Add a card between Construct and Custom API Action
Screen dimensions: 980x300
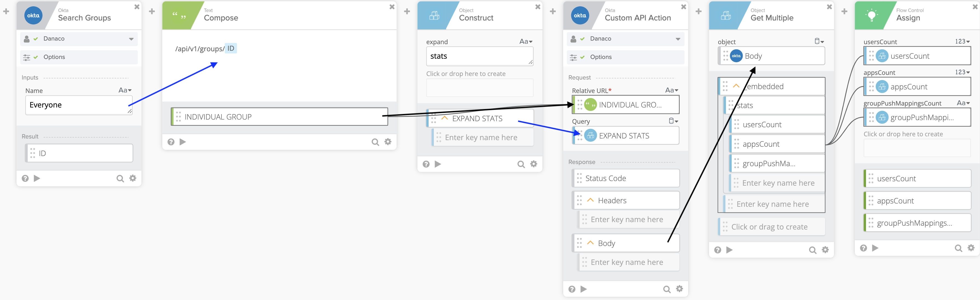click(x=553, y=12)
